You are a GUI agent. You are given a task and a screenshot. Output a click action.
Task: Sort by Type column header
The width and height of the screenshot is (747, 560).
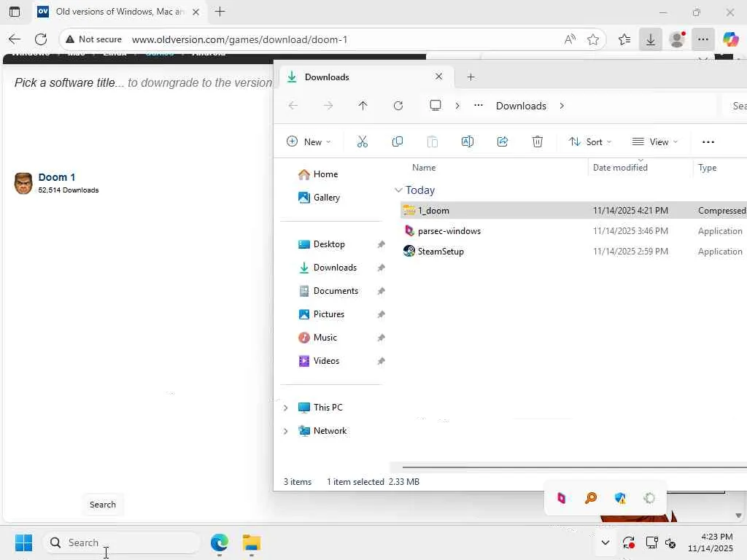pos(707,168)
